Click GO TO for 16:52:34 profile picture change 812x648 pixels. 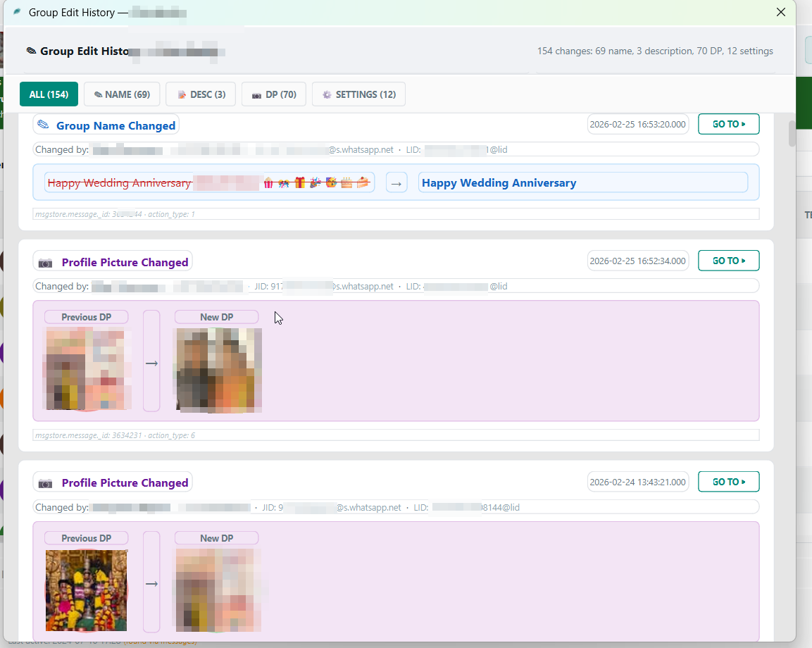pyautogui.click(x=729, y=261)
